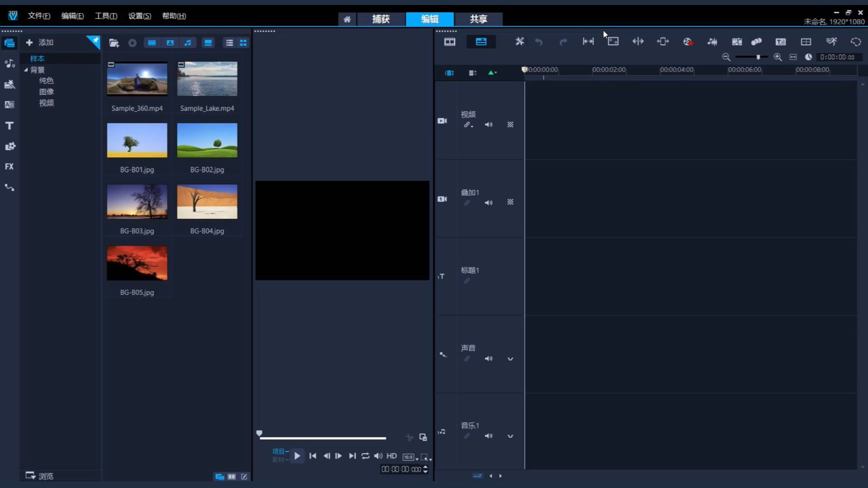The image size is (868, 488).
Task: Open the Multi-Camera Editor grid icon
Action: (x=806, y=42)
